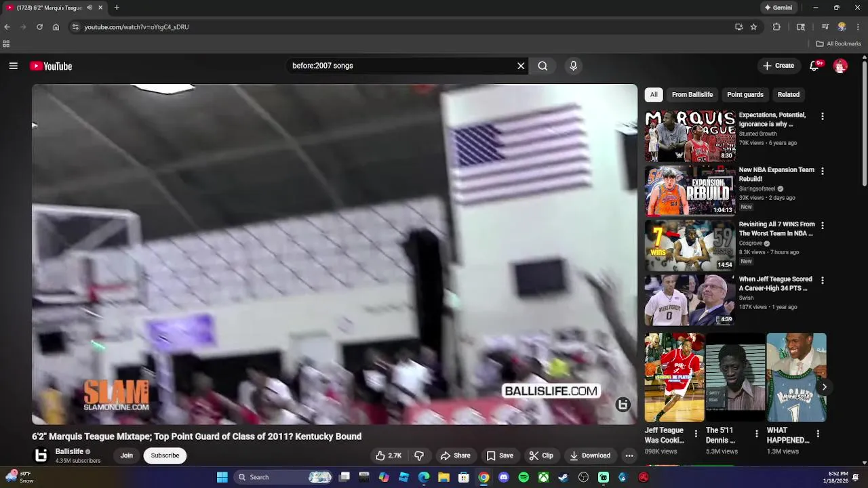Image resolution: width=868 pixels, height=488 pixels.
Task: Open the Gemini button in Chrome
Action: [x=778, y=7]
